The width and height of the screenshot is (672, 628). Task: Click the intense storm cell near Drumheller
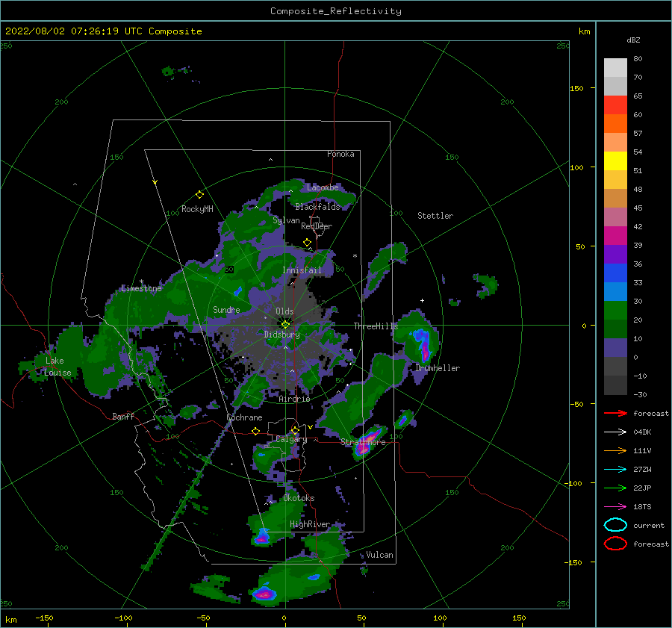(x=423, y=345)
